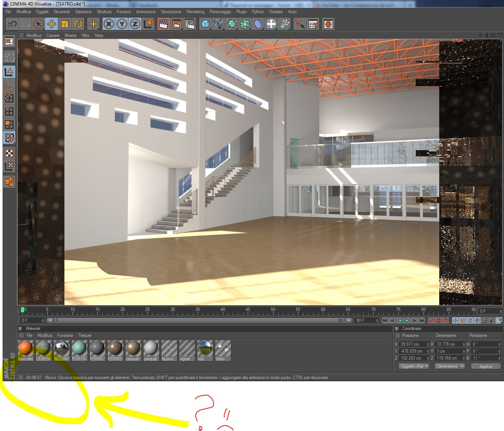Open the Deformer (bend) object icon
The height and width of the screenshot is (431, 504).
coord(258,24)
